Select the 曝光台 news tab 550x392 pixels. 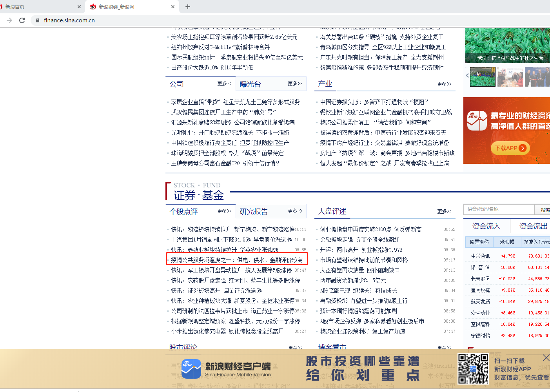pyautogui.click(x=250, y=84)
